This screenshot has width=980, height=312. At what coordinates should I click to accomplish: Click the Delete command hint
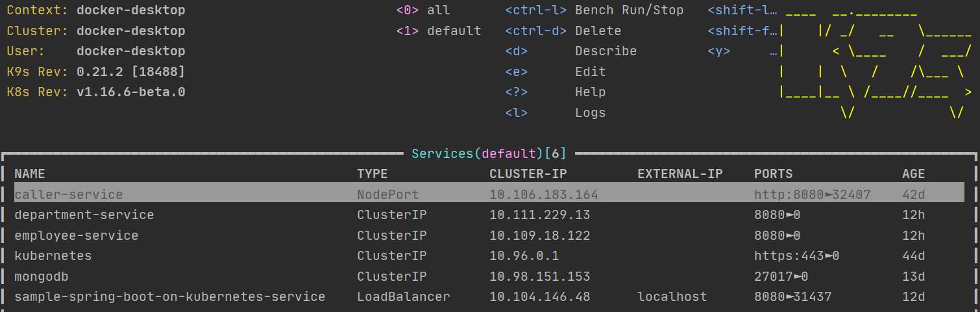point(597,31)
